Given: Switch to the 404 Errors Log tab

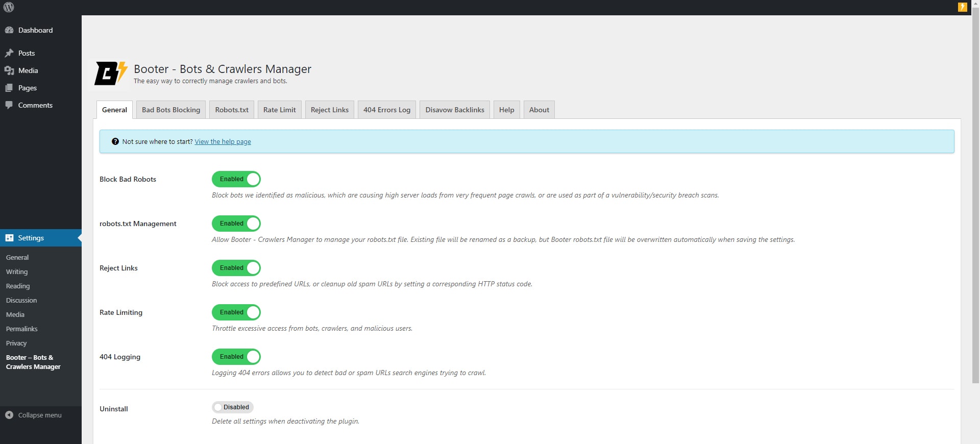Looking at the screenshot, I should pyautogui.click(x=387, y=110).
